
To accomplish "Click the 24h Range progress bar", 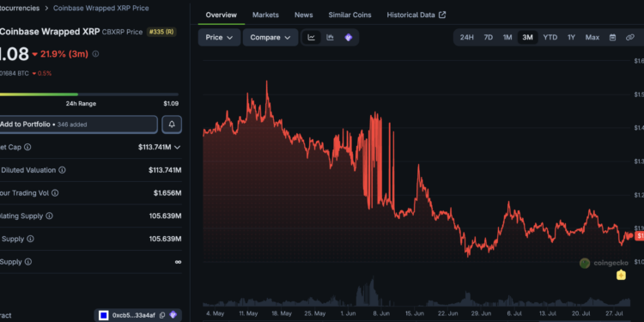I will (x=89, y=94).
